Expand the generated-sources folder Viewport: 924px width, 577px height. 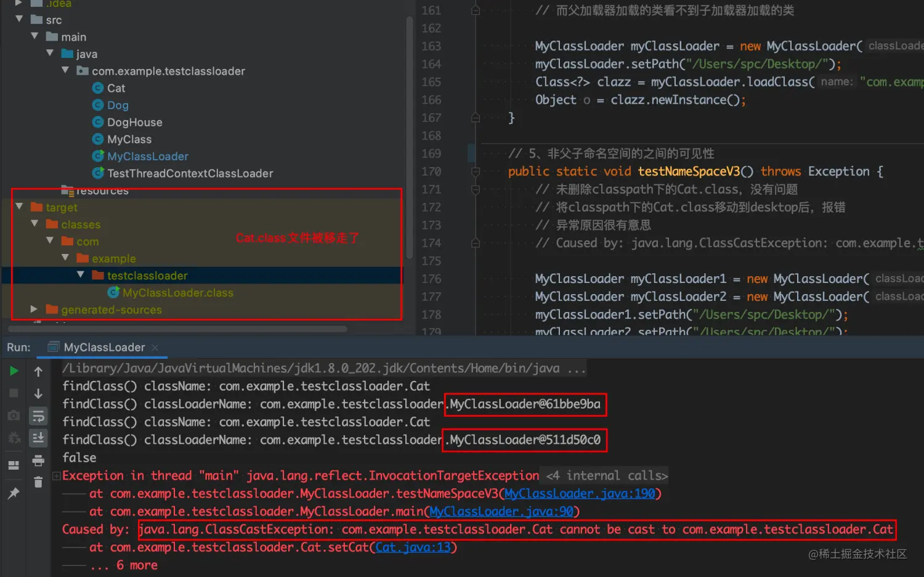[x=34, y=309]
